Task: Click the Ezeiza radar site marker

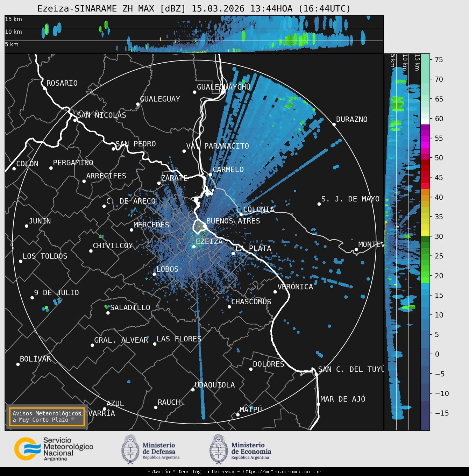Action: coord(194,247)
